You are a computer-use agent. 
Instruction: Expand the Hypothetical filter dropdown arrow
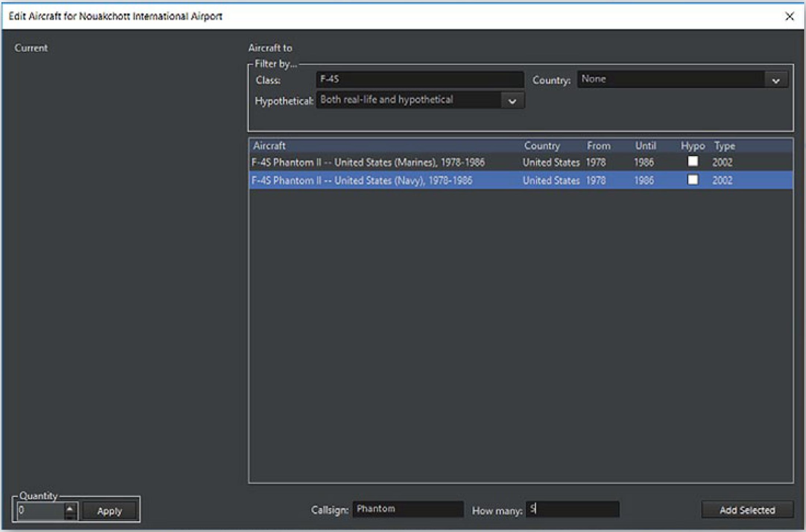tap(512, 101)
